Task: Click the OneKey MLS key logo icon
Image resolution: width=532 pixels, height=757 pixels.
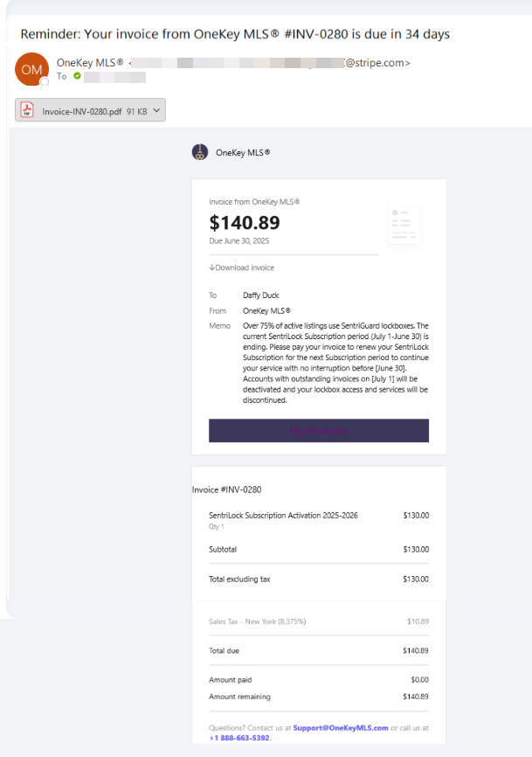Action: click(x=200, y=152)
